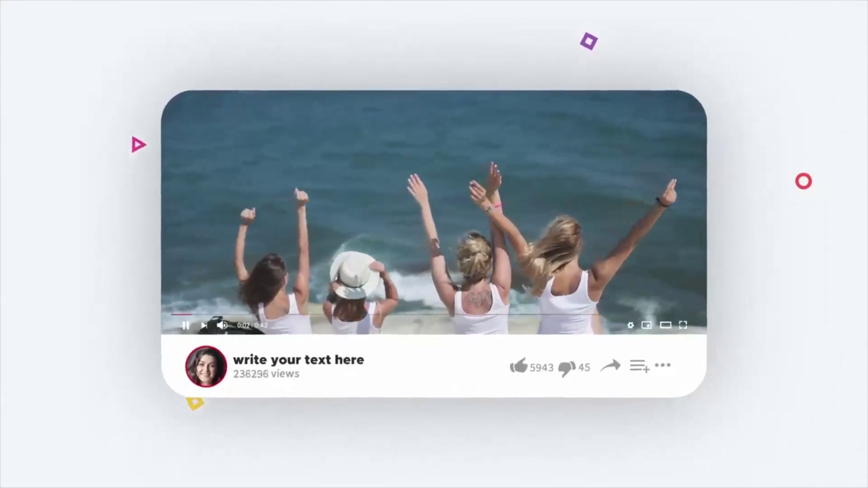Click the 5943 likes count

542,368
